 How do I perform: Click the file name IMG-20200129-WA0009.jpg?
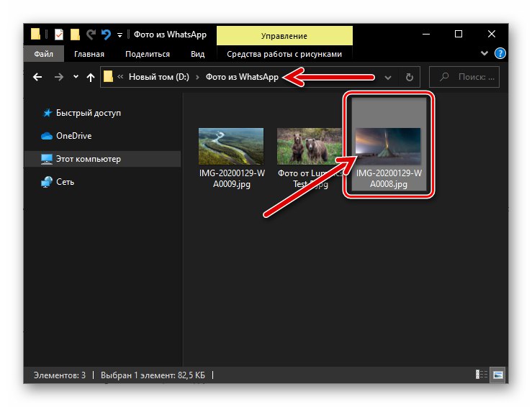(x=232, y=178)
